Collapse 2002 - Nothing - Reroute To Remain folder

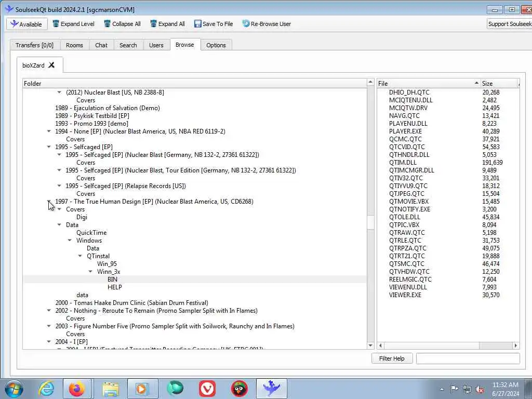click(49, 311)
